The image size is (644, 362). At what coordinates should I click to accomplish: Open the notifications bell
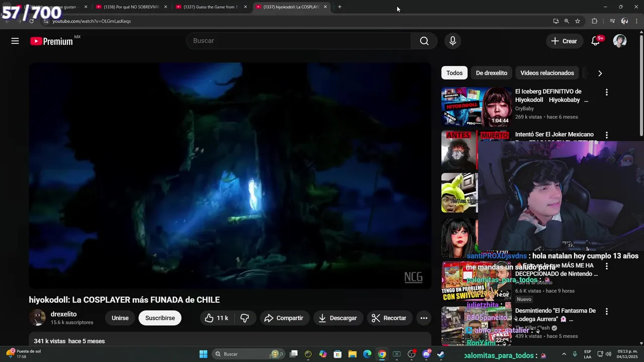596,41
